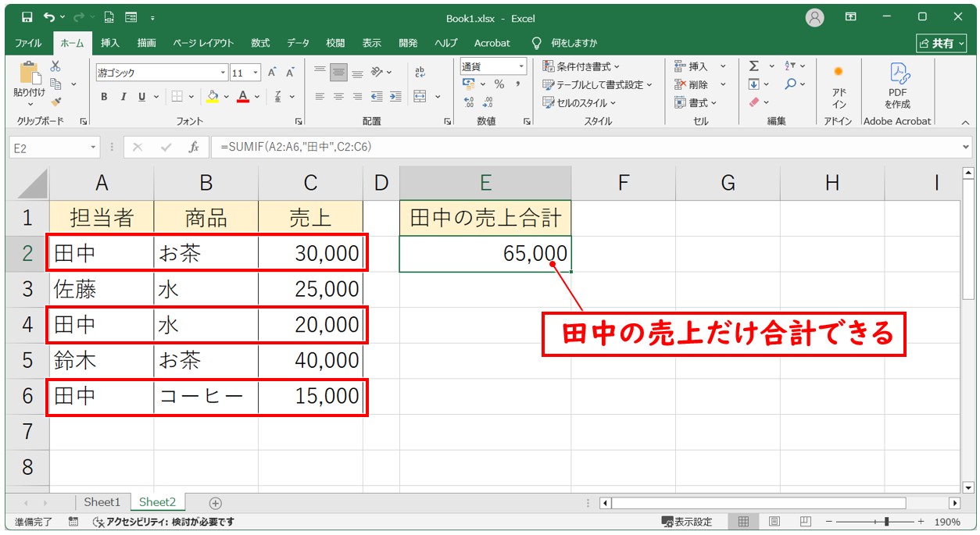Viewport: 980px width, 535px height.
Task: Click the wrap text icon
Action: (x=420, y=72)
